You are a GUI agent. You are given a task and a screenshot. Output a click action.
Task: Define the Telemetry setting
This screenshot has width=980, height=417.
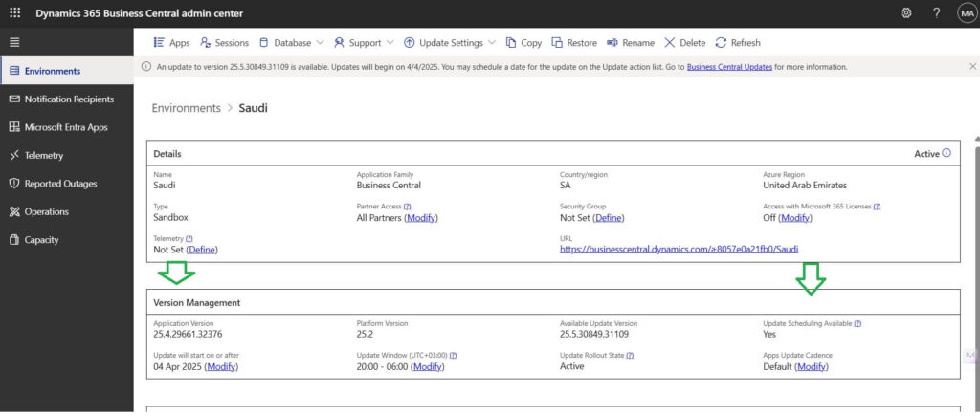(203, 250)
